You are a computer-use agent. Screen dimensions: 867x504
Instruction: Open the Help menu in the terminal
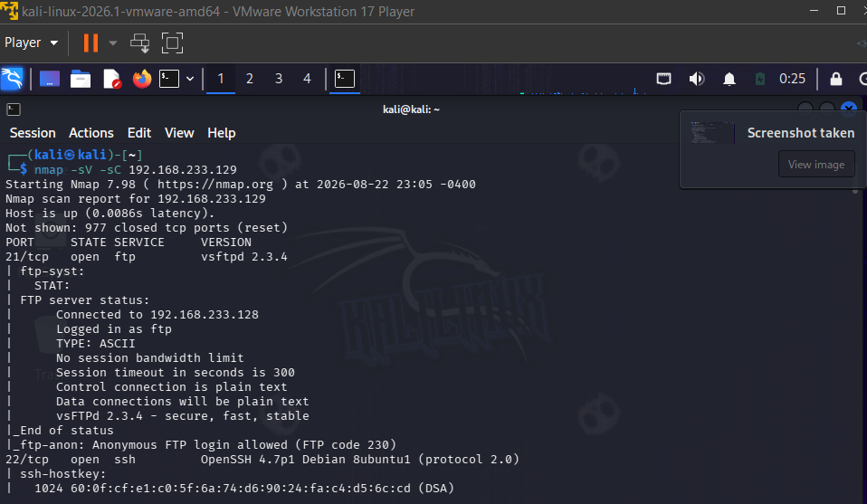[x=221, y=133]
